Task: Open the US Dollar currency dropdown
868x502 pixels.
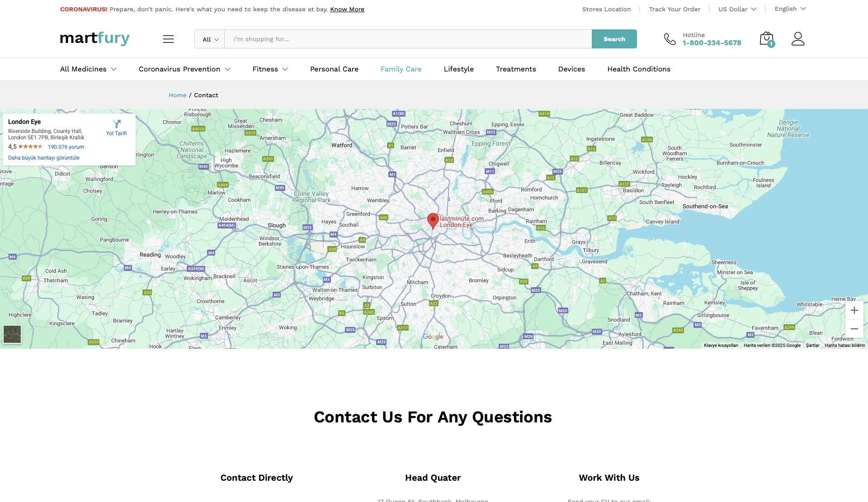Action: [x=737, y=9]
